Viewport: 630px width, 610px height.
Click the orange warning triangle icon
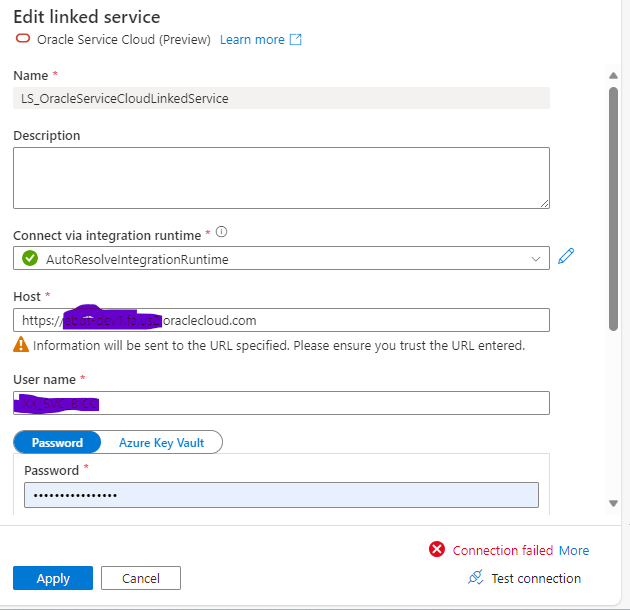21,345
